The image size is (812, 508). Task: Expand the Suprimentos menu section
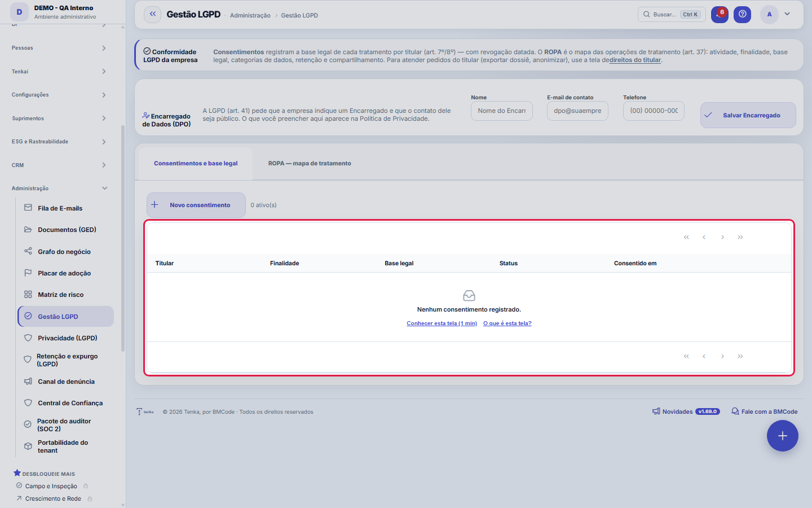coord(59,119)
